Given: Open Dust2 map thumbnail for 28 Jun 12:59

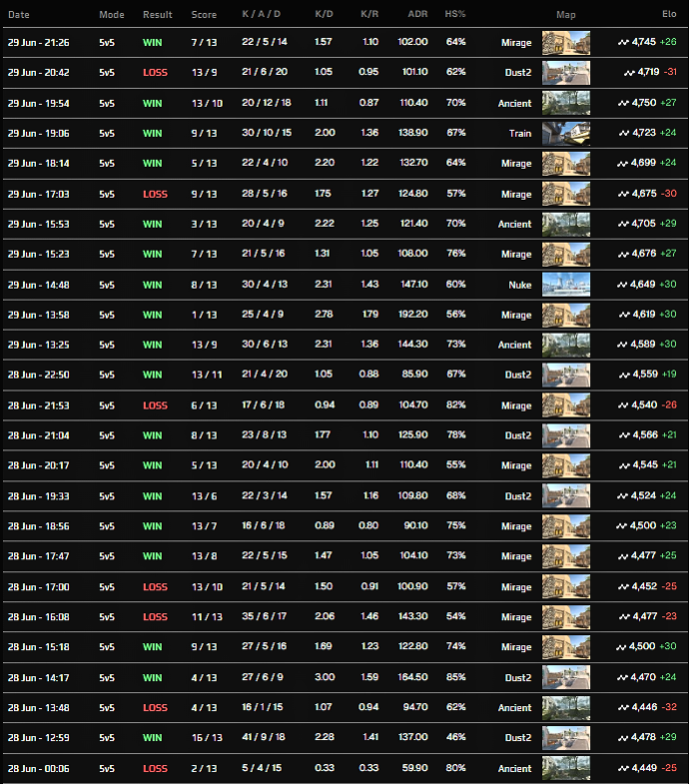Looking at the screenshot, I should (566, 738).
